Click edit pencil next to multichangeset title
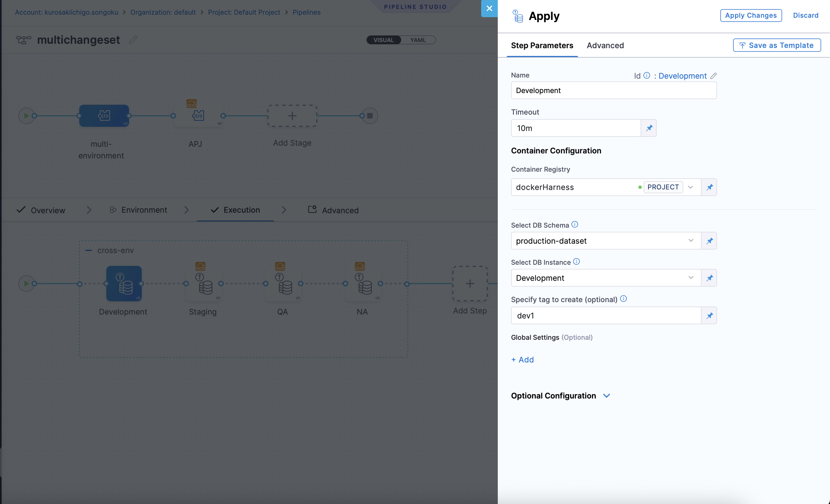 tap(133, 40)
